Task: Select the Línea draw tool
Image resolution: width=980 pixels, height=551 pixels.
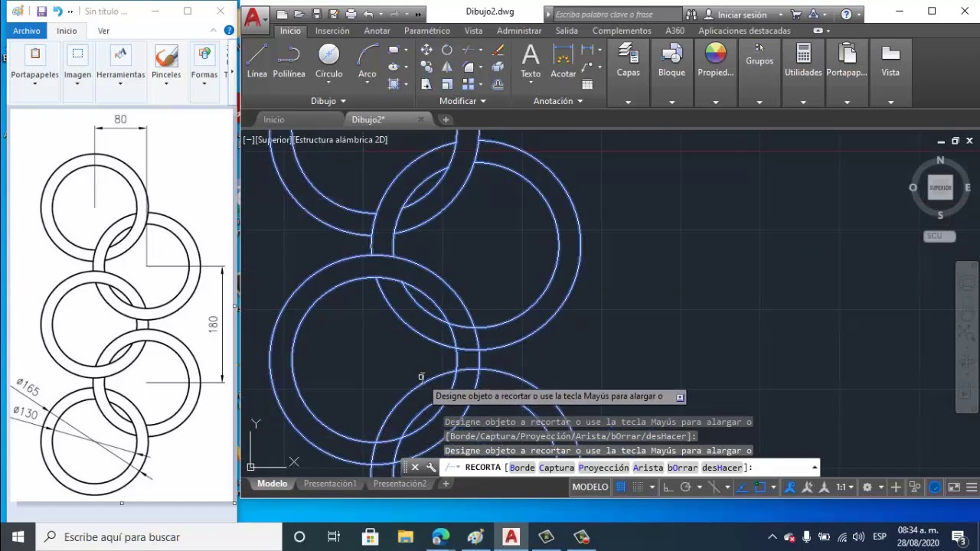Action: [x=256, y=61]
